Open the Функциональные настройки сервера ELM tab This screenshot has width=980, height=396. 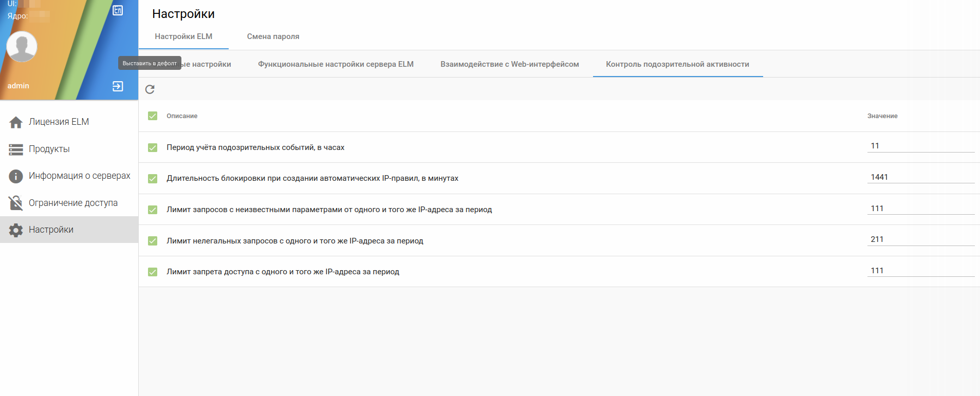pos(336,64)
